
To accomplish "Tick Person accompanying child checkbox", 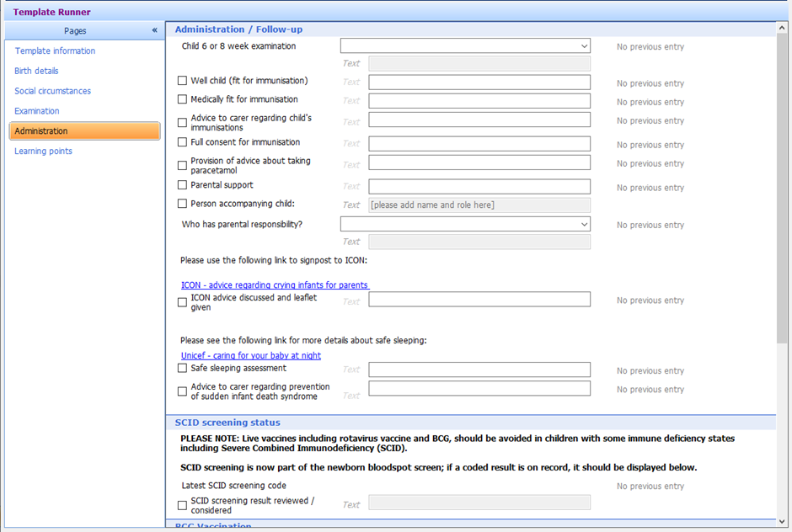I will pyautogui.click(x=182, y=203).
